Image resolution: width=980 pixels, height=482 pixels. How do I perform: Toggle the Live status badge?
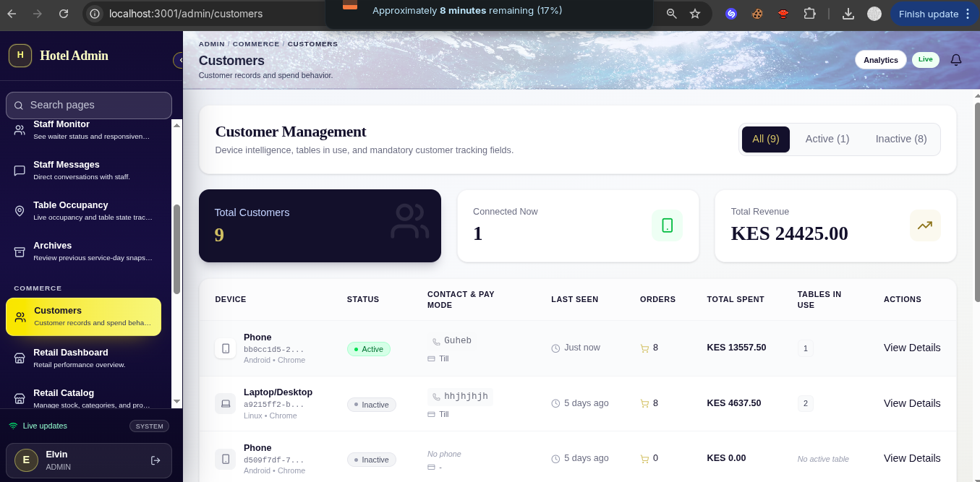click(x=926, y=59)
